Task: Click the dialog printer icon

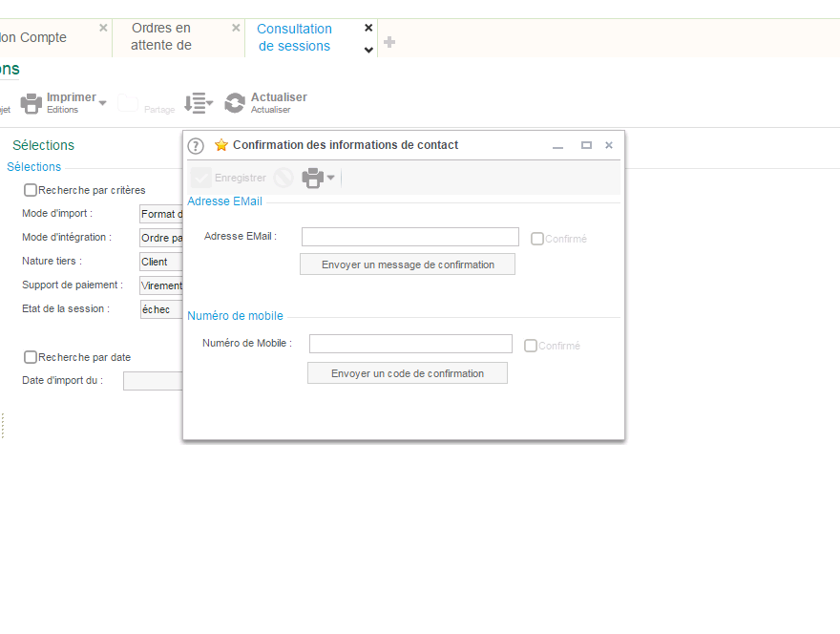Action: (313, 178)
